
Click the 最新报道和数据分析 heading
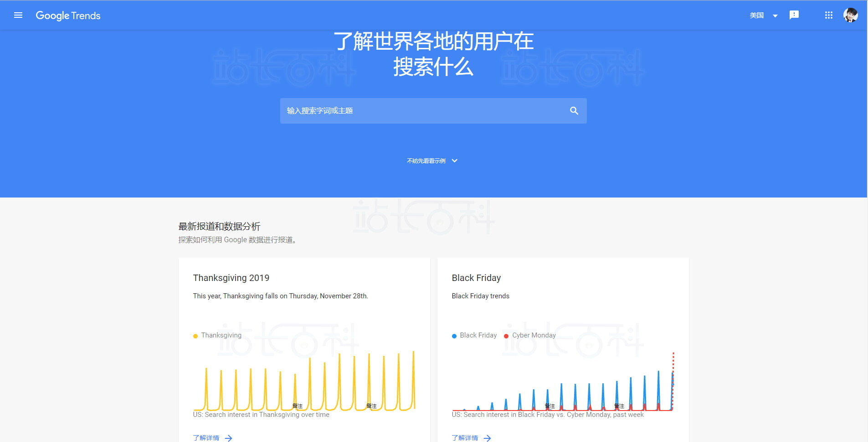(x=219, y=226)
